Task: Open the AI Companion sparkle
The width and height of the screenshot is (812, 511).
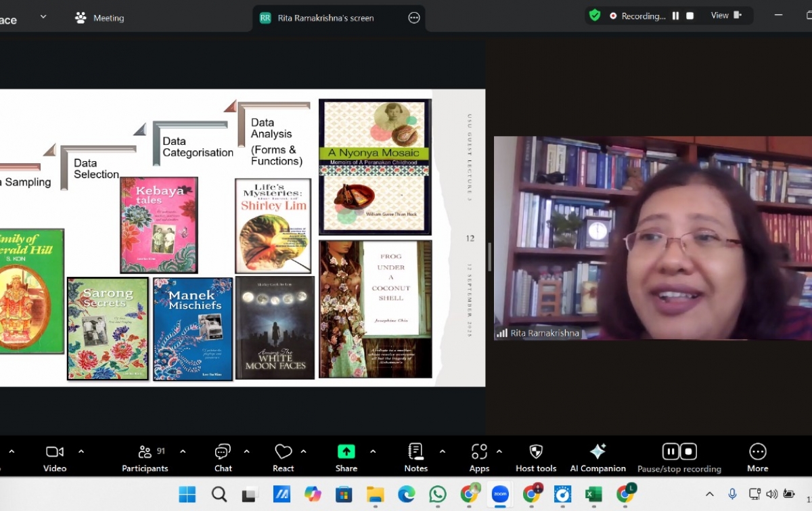Action: [x=597, y=458]
